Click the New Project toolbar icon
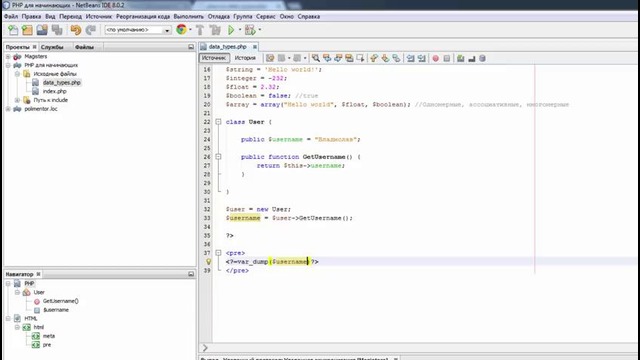Image resolution: width=640 pixels, height=360 pixels. [x=27, y=30]
